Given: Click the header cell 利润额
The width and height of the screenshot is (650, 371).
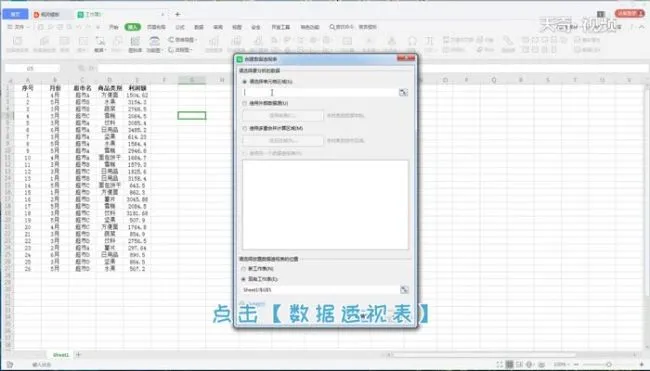Looking at the screenshot, I should click(x=137, y=88).
